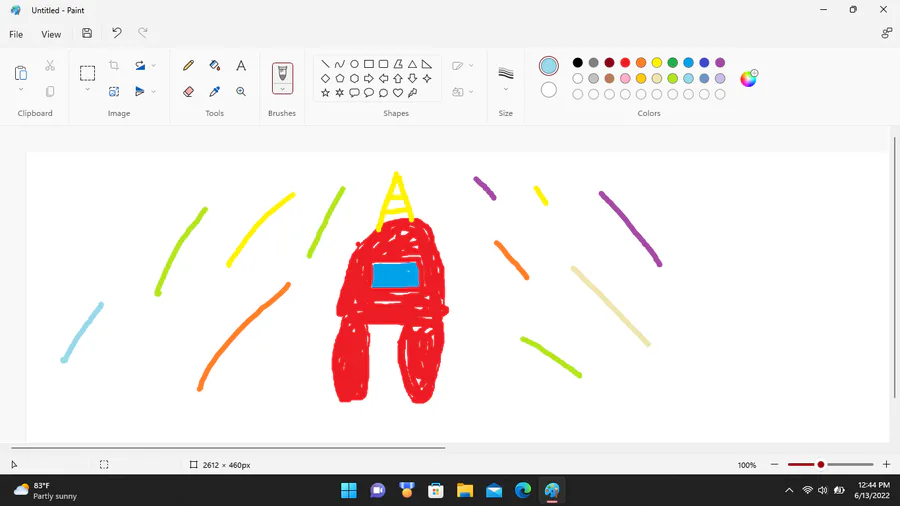900x506 pixels.
Task: Pick the orange color swatch
Action: pos(641,63)
